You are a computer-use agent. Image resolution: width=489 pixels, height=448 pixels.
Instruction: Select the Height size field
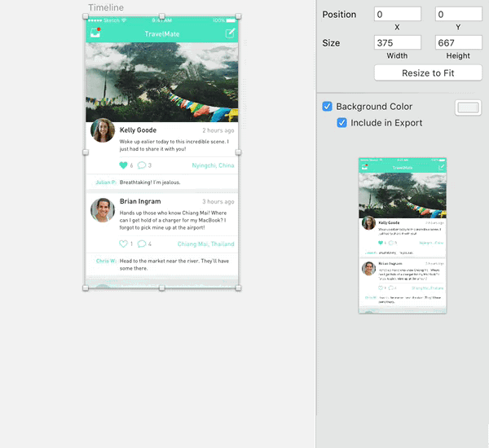pos(458,42)
